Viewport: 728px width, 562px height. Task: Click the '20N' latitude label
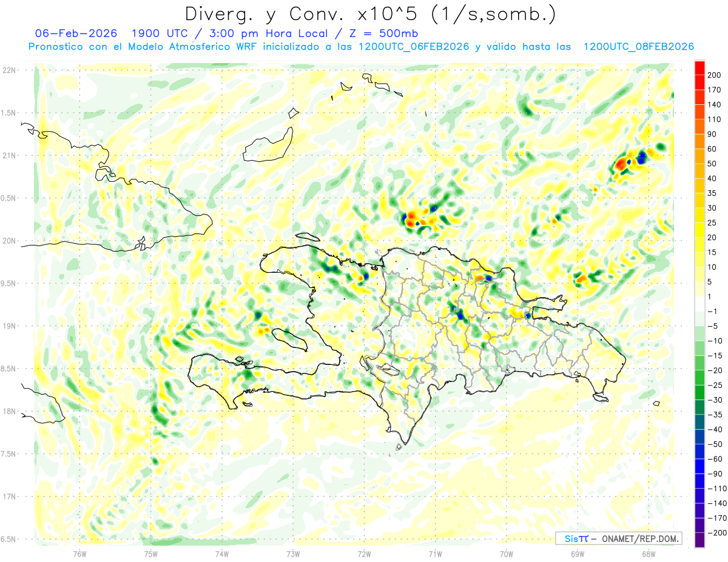click(8, 241)
